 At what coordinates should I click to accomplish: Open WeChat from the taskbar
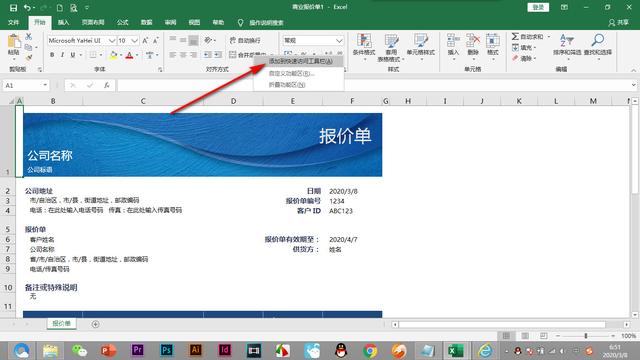tap(80, 350)
